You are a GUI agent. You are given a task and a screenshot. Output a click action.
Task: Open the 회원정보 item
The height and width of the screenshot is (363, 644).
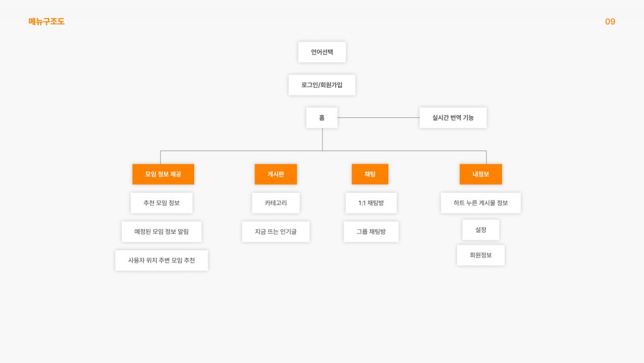click(x=480, y=255)
